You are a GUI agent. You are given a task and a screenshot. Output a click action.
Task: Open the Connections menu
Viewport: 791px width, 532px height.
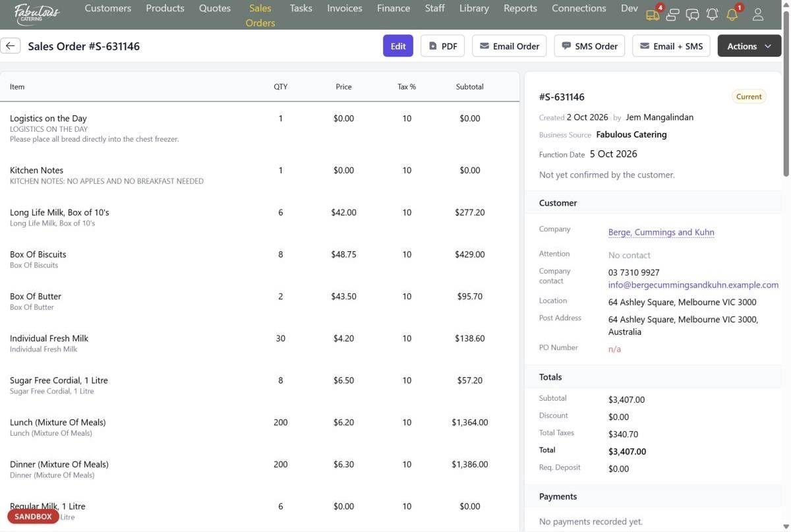click(x=579, y=9)
